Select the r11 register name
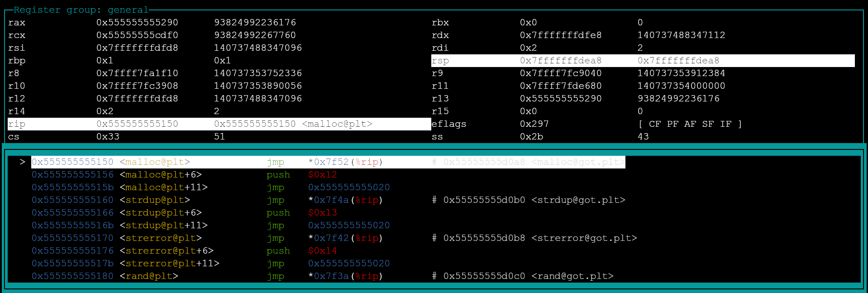Viewport: 868px width, 293px height. tap(440, 86)
